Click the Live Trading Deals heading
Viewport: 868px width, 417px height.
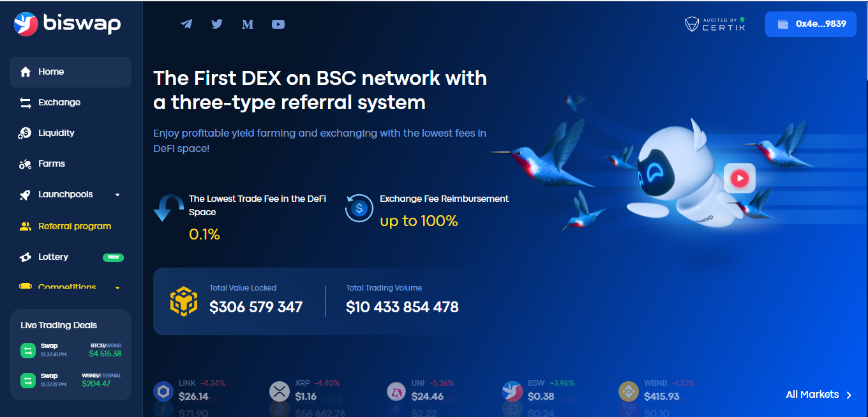[59, 325]
